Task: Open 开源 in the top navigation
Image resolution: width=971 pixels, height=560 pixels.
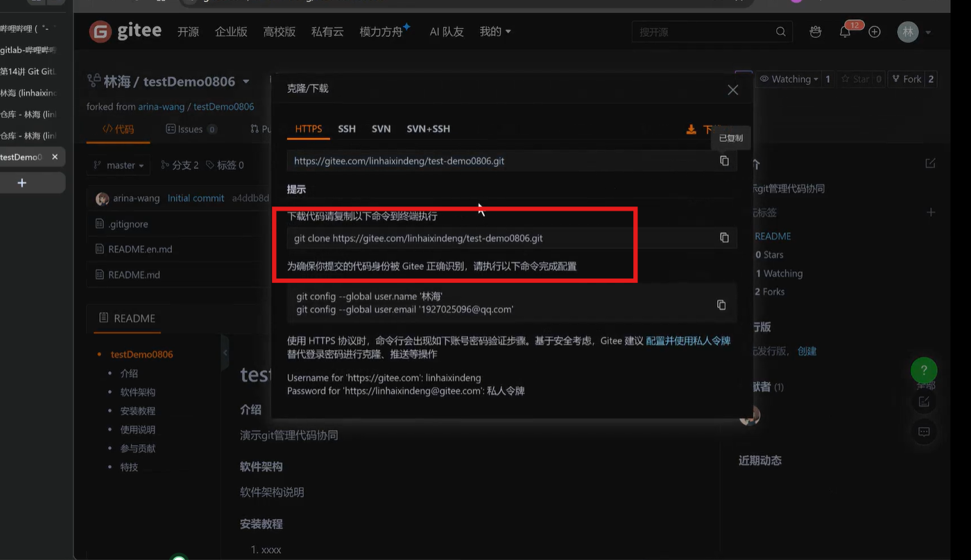Action: click(x=188, y=32)
